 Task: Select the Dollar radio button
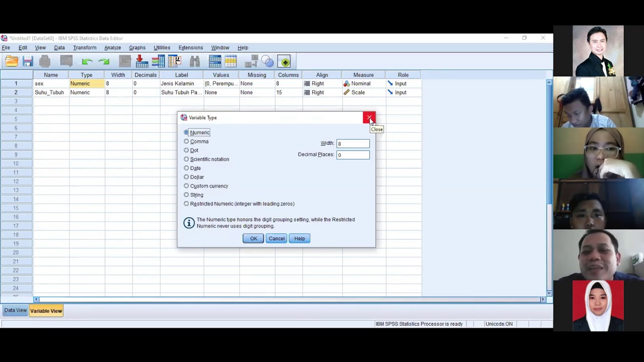186,177
